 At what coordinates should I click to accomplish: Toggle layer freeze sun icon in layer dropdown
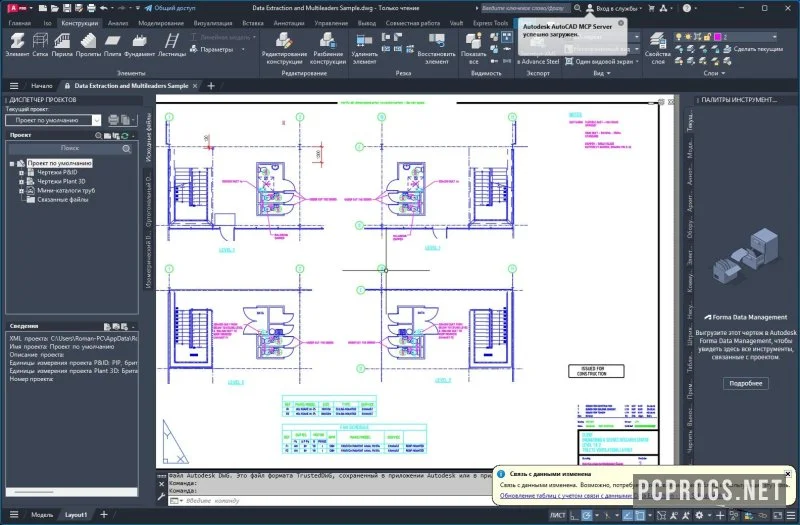pos(688,37)
